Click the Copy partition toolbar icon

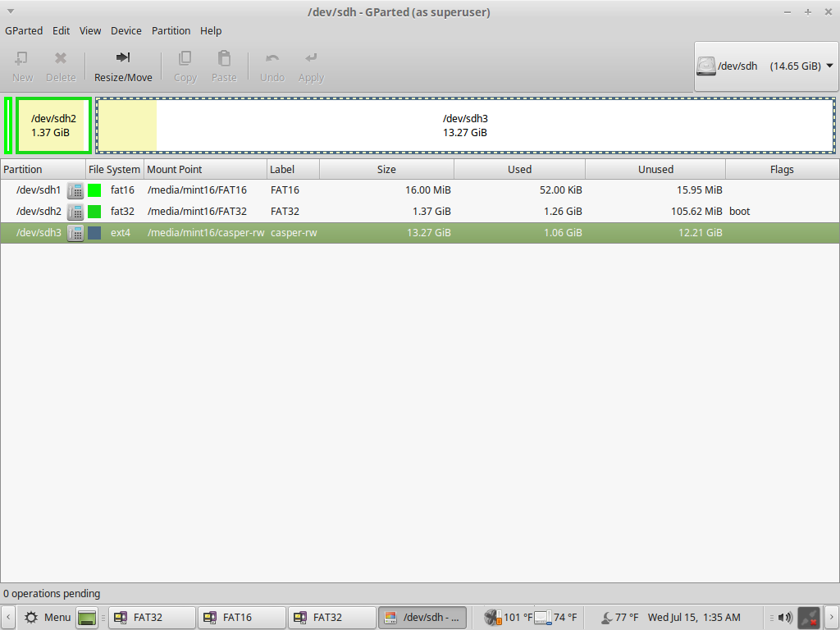(185, 58)
